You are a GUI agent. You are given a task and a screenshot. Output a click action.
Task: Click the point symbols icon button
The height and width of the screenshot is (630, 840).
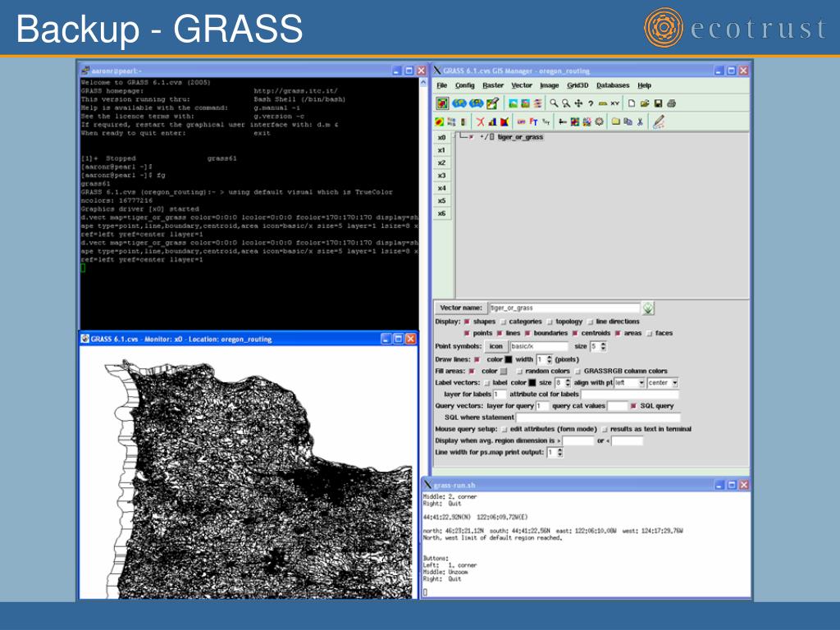pos(496,347)
